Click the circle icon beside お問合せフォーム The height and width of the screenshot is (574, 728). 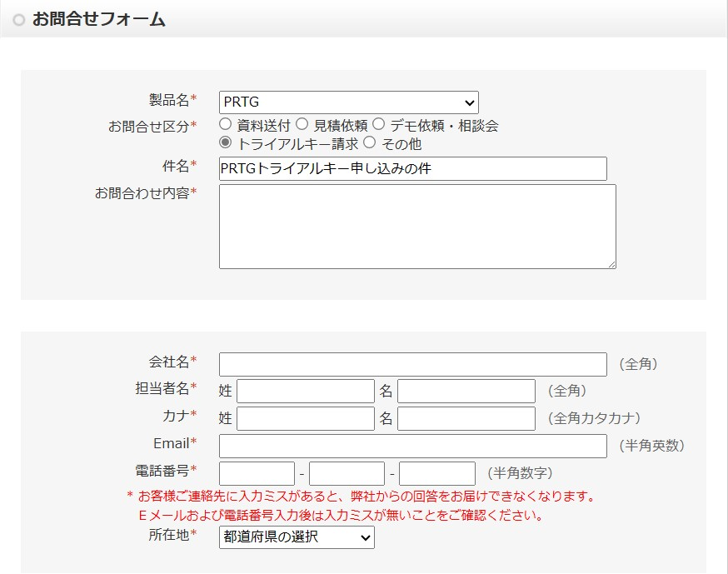coord(19,20)
